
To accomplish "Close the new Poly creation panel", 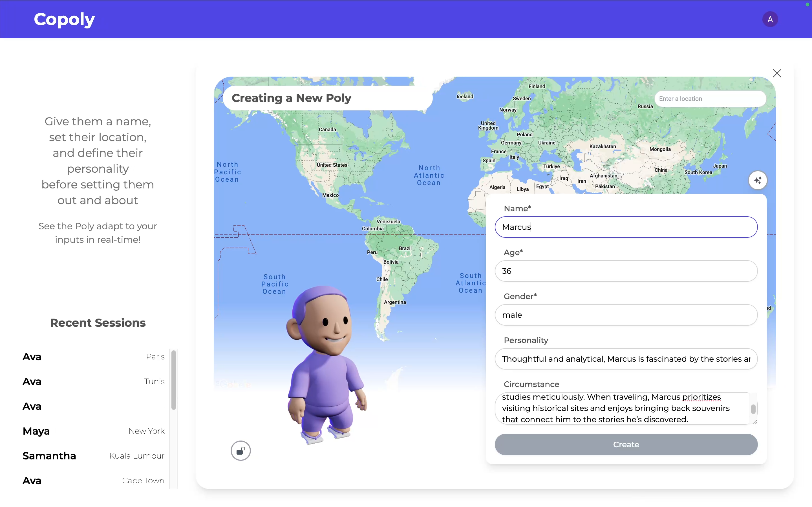I will [x=777, y=73].
